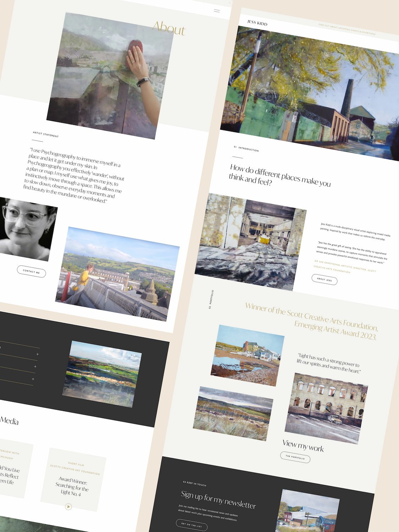The height and width of the screenshot is (532, 399).
Task: Expand the bottom accordion plus icon
Action: [x=33, y=379]
